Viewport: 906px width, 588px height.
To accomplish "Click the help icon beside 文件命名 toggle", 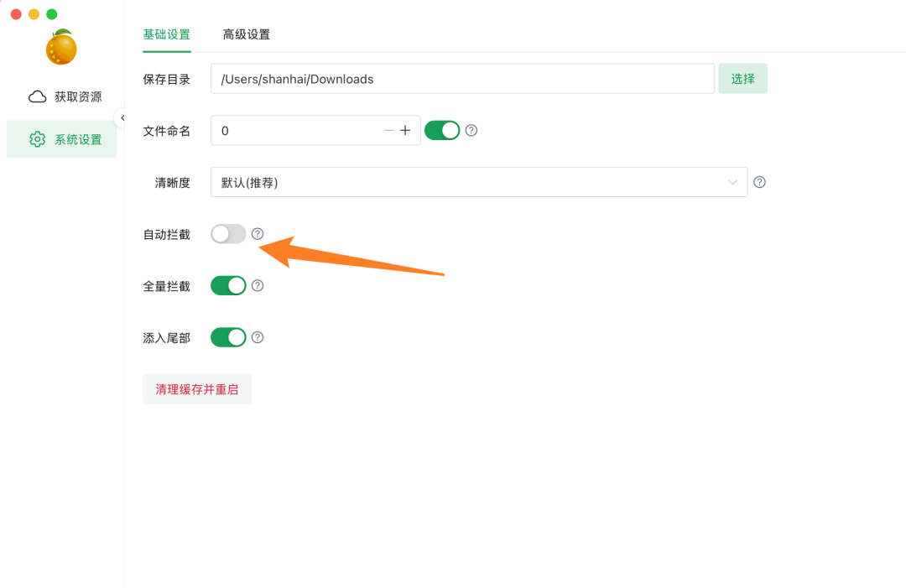I will [471, 130].
